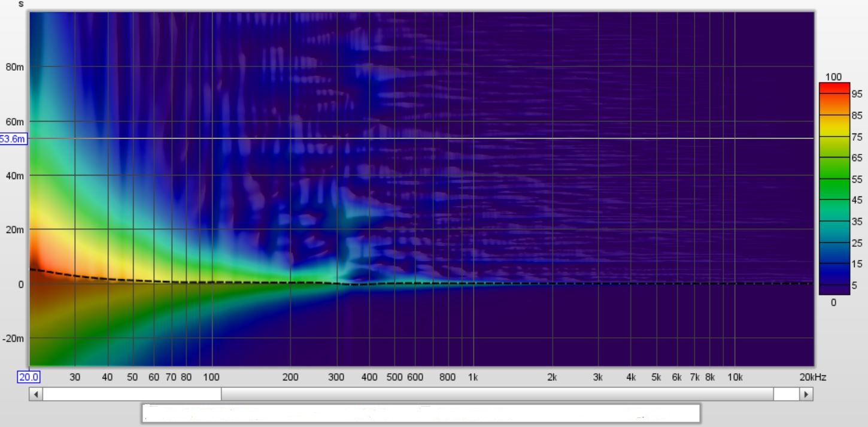
Task: Click the blank white text box below the scrollbar
Action: [x=420, y=414]
